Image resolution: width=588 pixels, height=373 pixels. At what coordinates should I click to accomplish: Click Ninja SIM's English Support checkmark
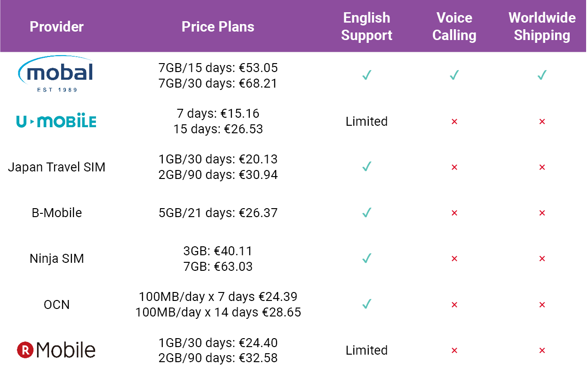click(x=367, y=258)
